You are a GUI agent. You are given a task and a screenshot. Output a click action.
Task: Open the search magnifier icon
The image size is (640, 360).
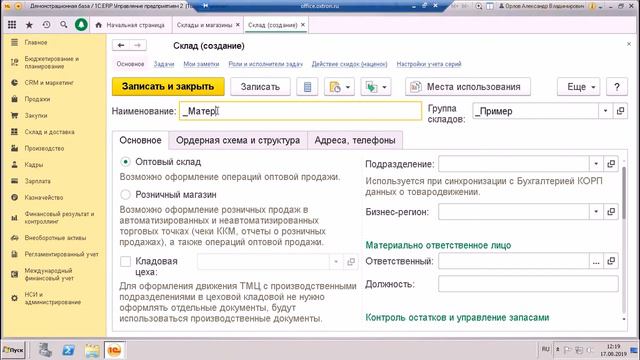coord(64,25)
